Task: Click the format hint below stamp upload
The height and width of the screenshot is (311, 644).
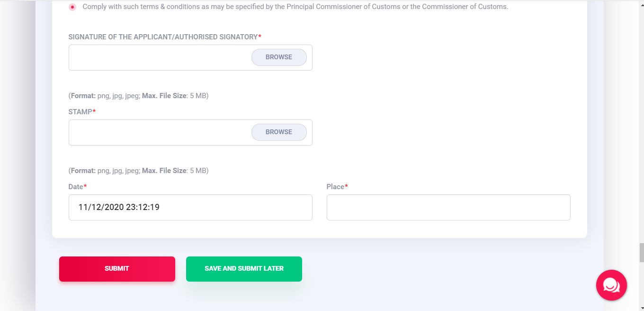Action: 138,171
